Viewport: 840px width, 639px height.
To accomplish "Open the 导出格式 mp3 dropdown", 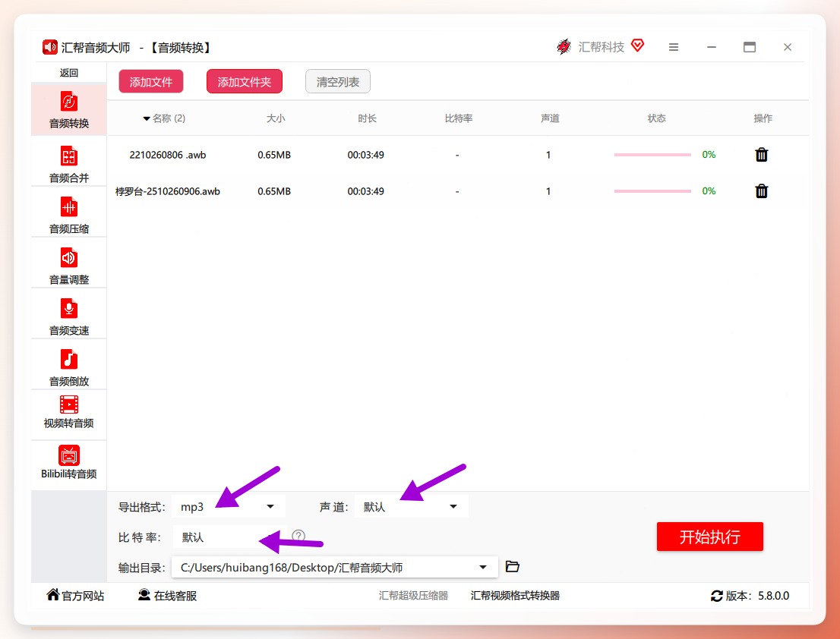I will 229,506.
